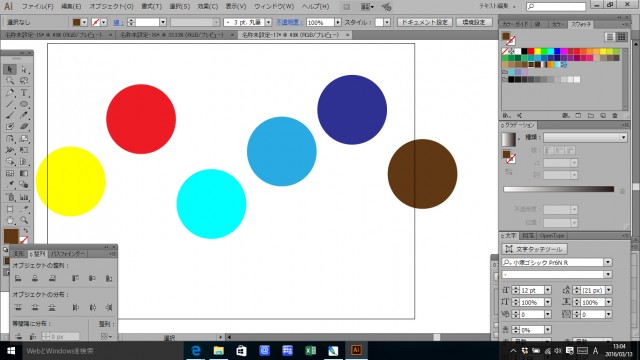Click vertical distribute top icon
The image size is (640, 360).
(x=18, y=307)
